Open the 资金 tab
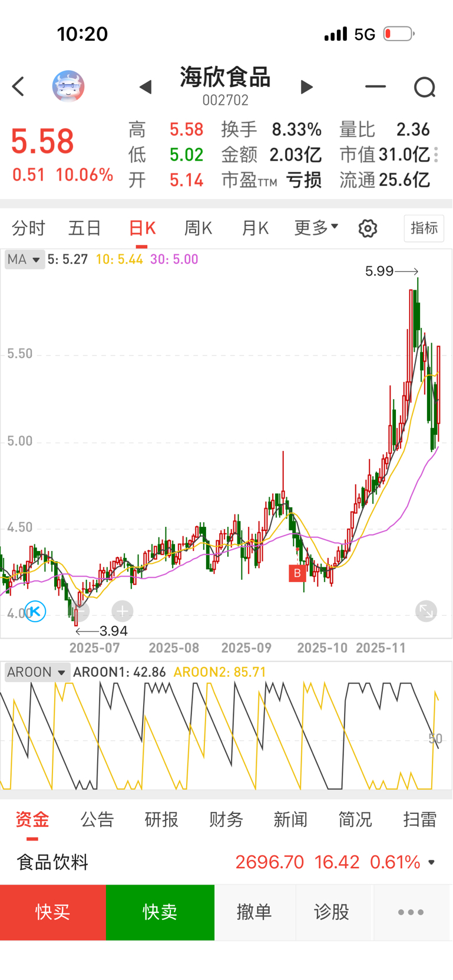The image size is (453, 980). 32,819
